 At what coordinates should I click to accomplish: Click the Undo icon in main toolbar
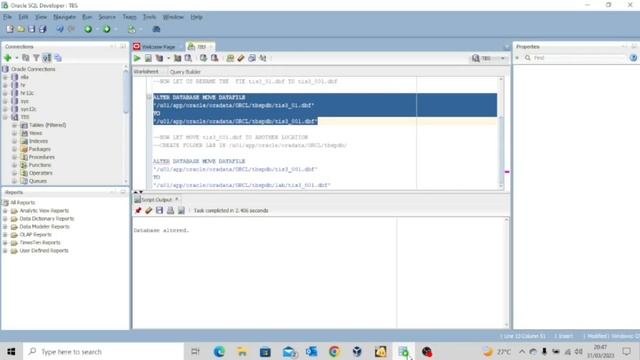(x=60, y=29)
